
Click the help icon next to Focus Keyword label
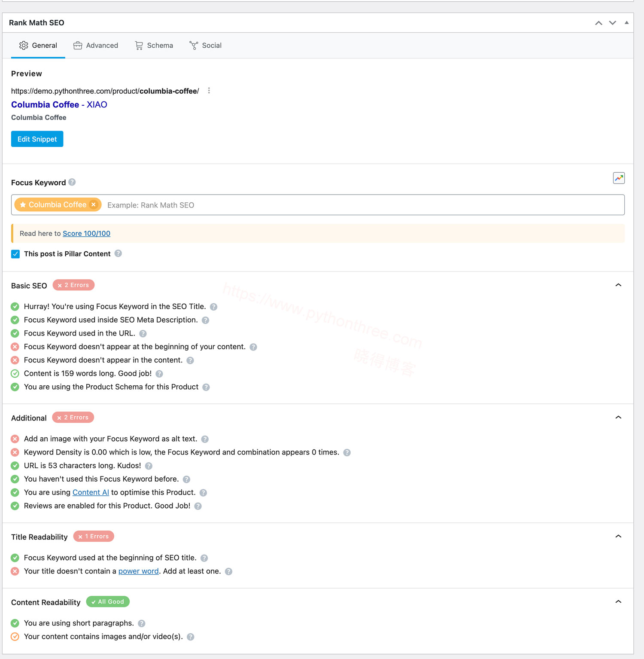pyautogui.click(x=72, y=182)
